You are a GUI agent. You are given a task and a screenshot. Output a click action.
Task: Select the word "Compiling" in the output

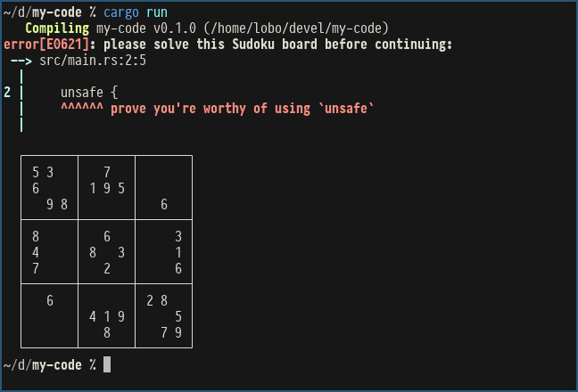click(x=57, y=29)
